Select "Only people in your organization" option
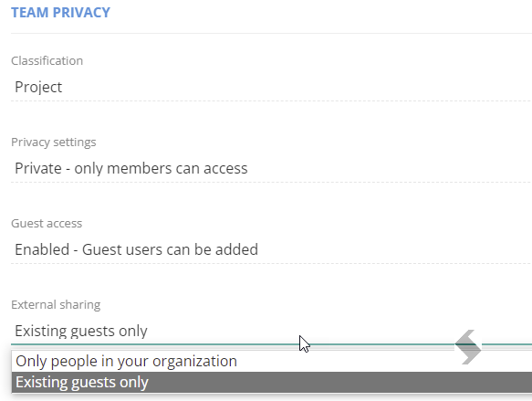Screen dimensions: 532x401 [272, 362]
